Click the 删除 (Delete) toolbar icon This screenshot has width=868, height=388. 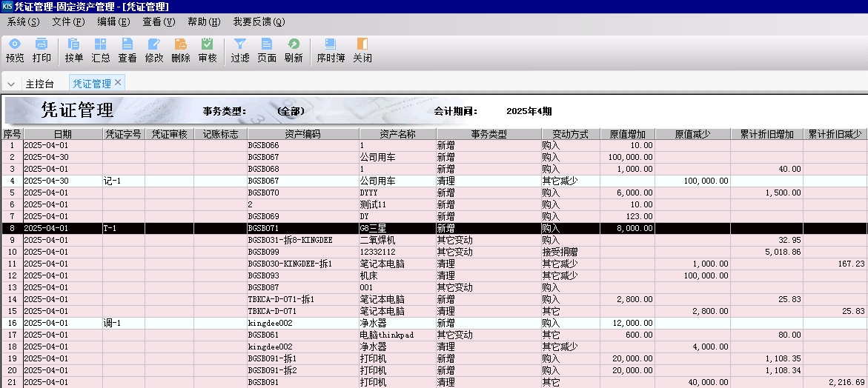click(x=180, y=50)
